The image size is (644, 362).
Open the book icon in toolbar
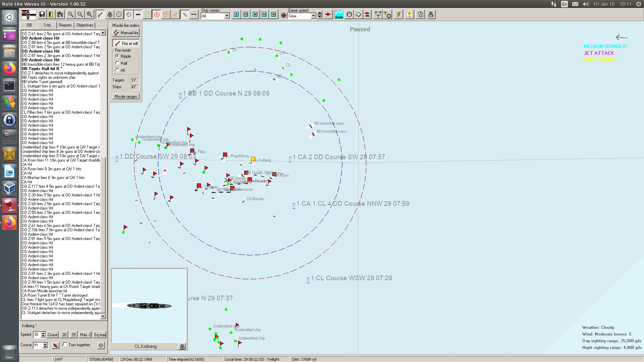click(x=358, y=14)
